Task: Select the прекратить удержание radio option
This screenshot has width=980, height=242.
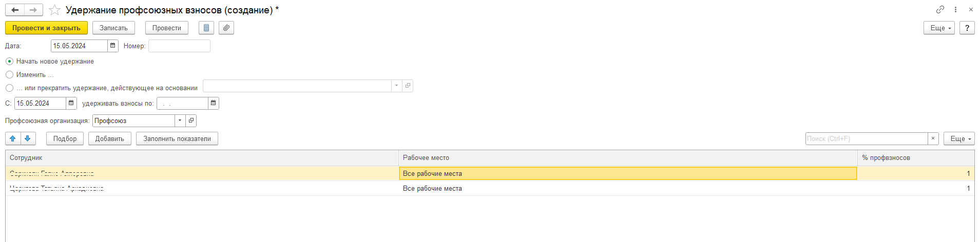Action: click(9, 88)
